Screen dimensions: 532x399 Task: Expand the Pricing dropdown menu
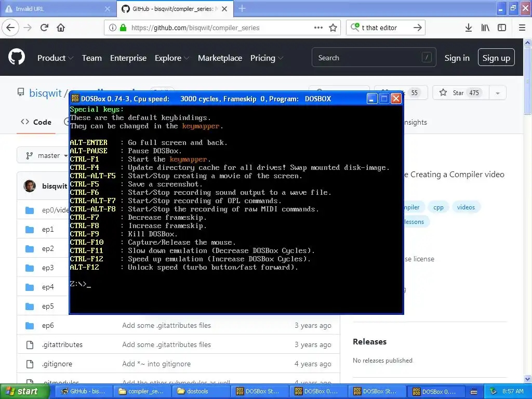[267, 58]
